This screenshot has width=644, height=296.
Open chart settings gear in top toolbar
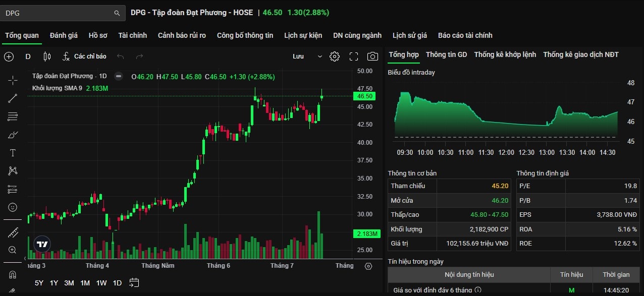coord(335,56)
